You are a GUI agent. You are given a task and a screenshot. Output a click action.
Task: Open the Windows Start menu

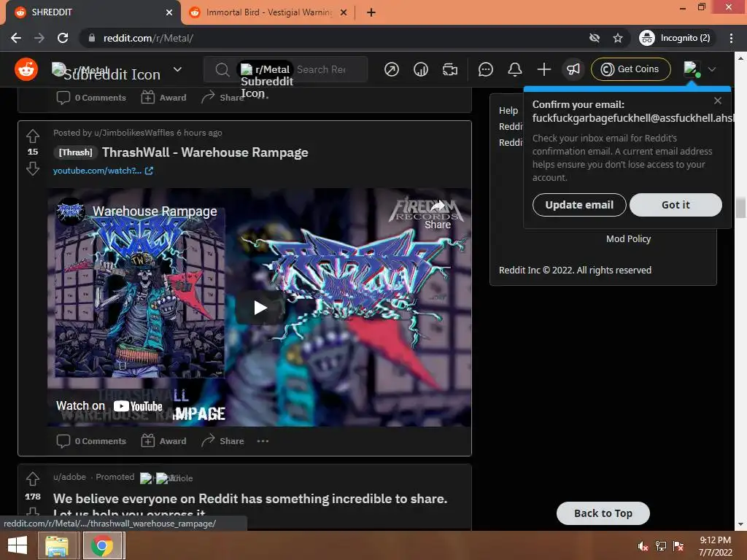click(x=18, y=545)
